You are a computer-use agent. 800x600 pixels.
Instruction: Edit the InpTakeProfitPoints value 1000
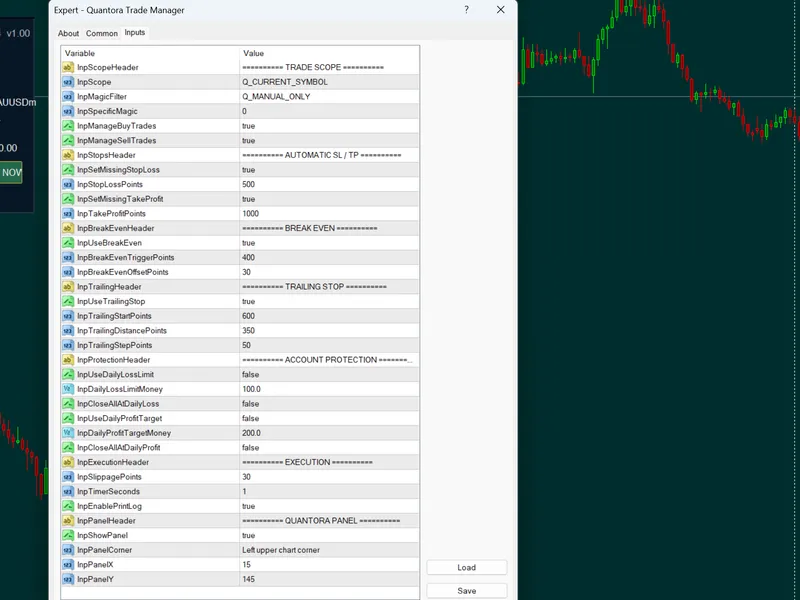(330, 214)
